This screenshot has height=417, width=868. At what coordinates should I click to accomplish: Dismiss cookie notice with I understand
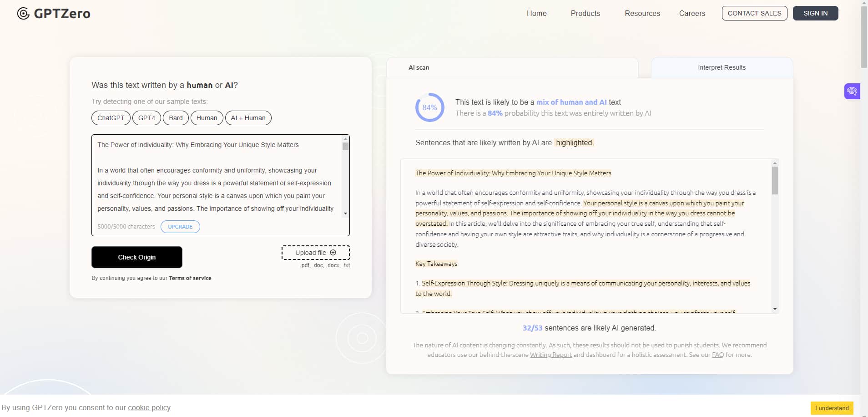pyautogui.click(x=831, y=408)
